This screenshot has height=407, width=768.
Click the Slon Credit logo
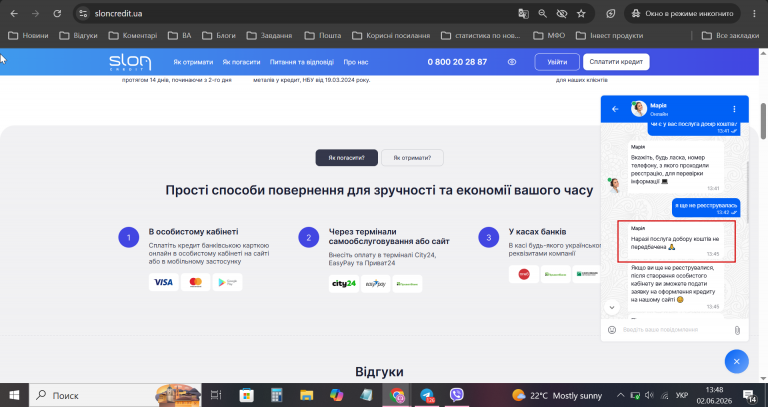pos(130,62)
